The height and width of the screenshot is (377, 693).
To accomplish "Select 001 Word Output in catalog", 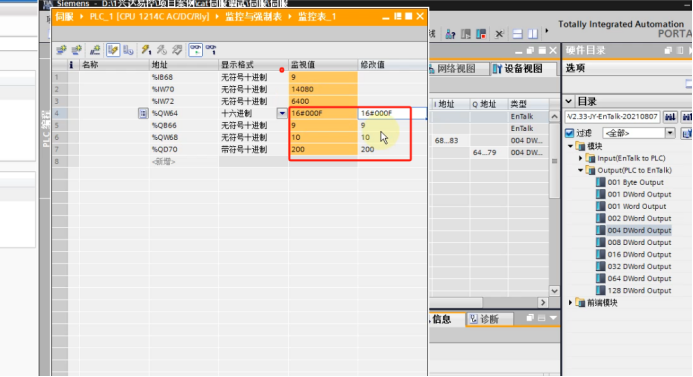I will click(x=637, y=206).
